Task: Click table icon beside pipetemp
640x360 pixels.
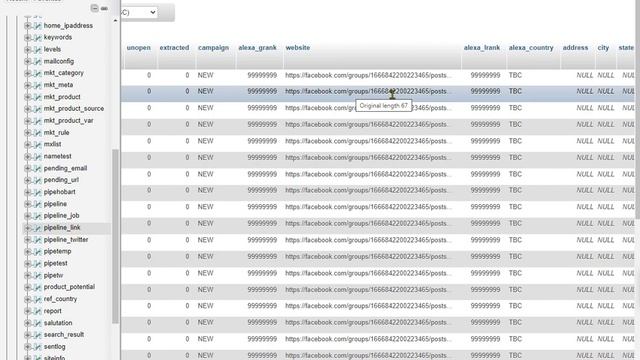Action: coord(38,251)
